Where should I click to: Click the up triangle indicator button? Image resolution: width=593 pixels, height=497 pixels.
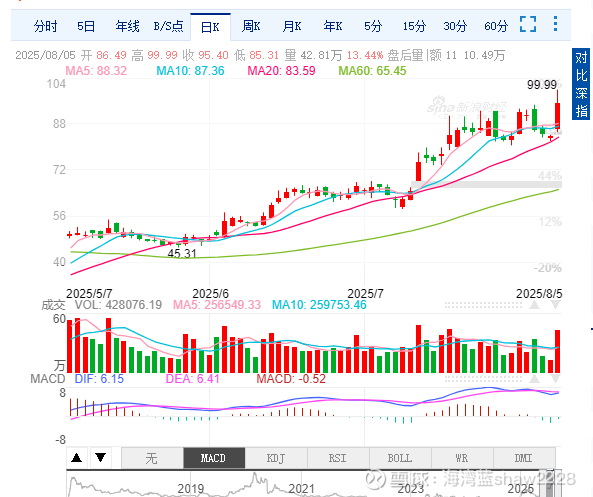[x=77, y=458]
